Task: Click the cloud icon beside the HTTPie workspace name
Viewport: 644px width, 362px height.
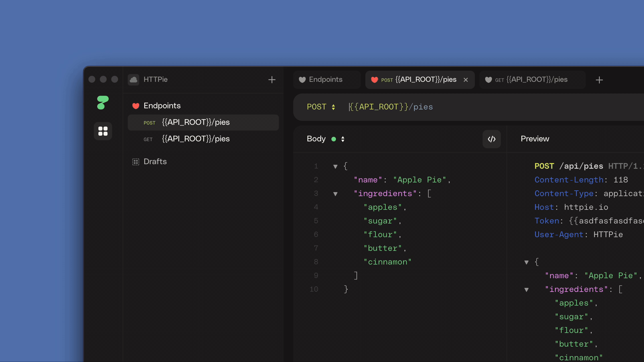Action: click(133, 80)
